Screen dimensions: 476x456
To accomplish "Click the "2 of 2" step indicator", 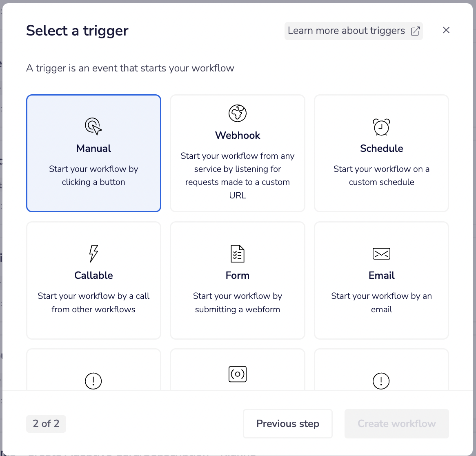I will tap(46, 424).
